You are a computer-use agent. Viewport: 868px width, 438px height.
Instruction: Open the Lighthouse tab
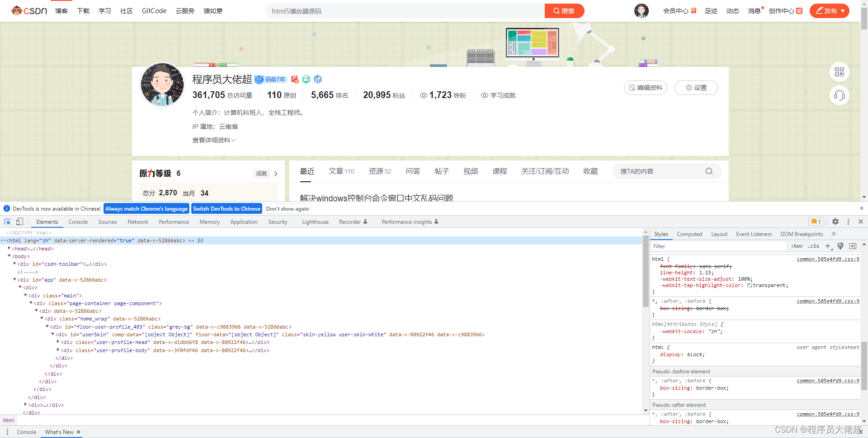[x=315, y=221]
